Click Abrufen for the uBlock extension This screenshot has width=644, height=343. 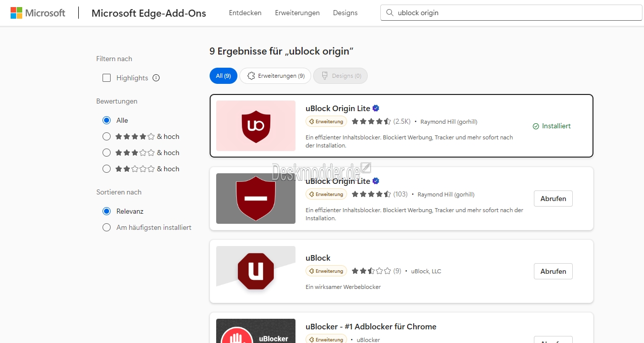(553, 271)
